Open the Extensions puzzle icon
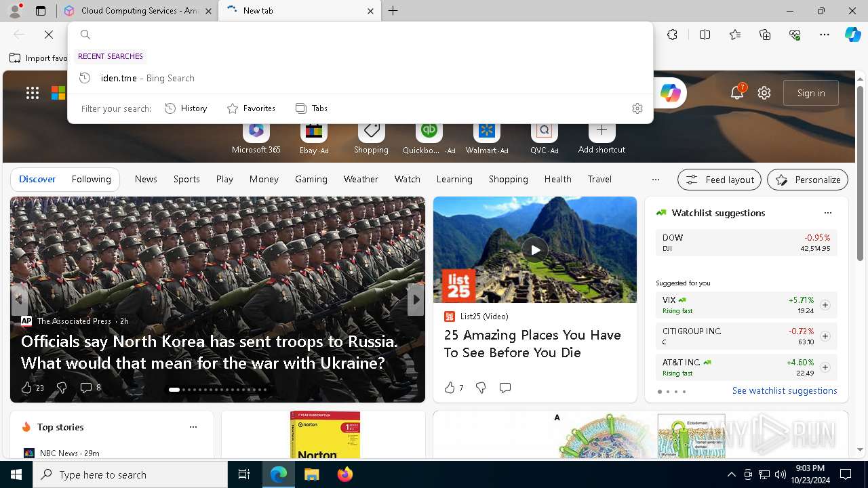 [672, 35]
